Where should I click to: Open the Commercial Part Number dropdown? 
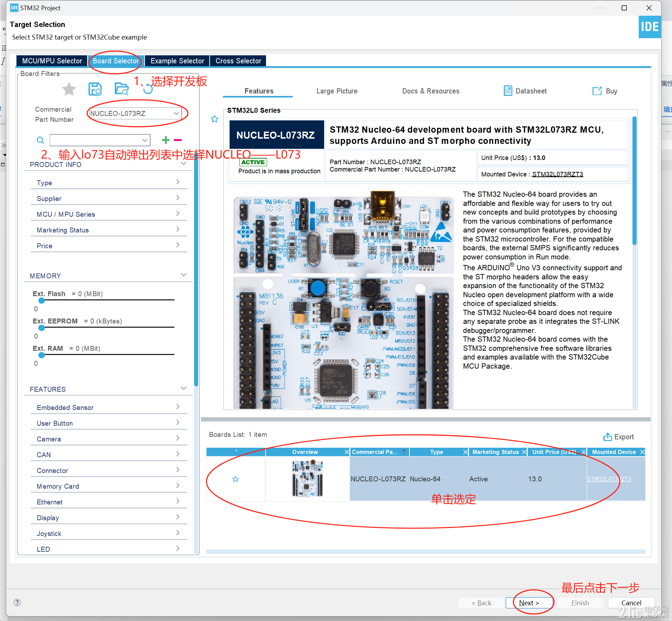[x=176, y=113]
